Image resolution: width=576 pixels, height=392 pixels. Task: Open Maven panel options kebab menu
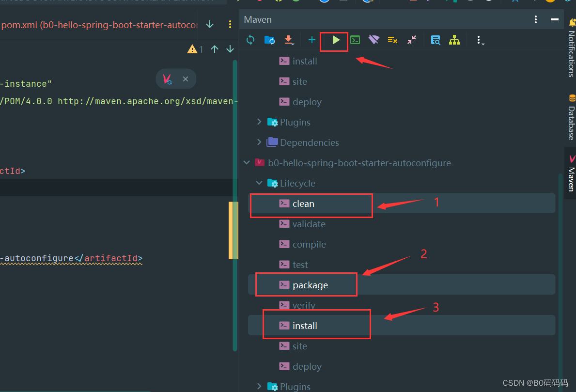[536, 19]
